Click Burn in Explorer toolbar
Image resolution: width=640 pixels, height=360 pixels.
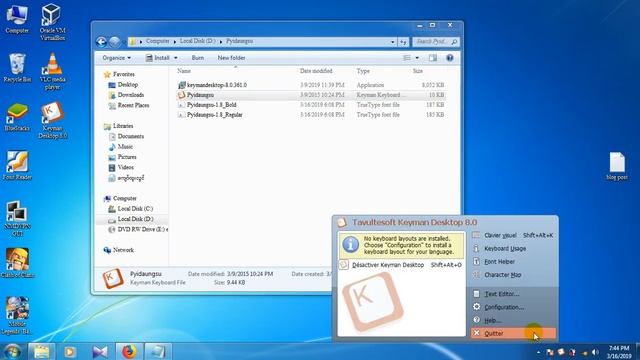pos(198,58)
